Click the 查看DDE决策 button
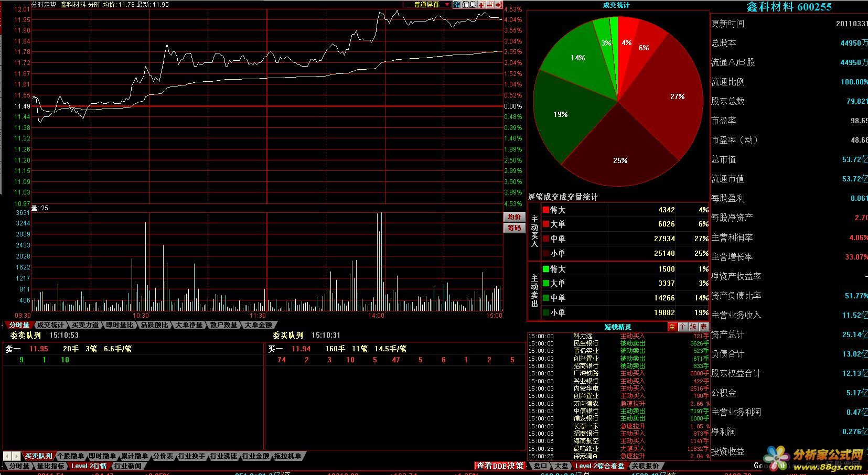The image size is (868, 475). (500, 466)
